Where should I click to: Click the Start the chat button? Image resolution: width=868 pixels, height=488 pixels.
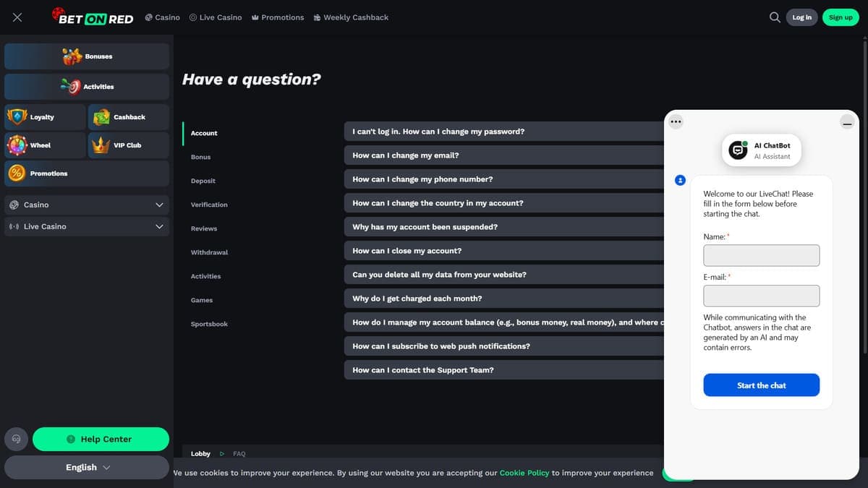[x=761, y=385]
